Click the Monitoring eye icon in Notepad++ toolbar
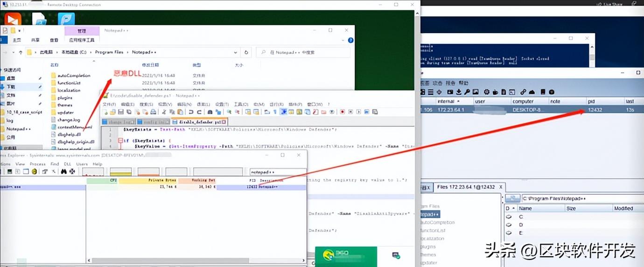644x267 pixels. [332, 112]
